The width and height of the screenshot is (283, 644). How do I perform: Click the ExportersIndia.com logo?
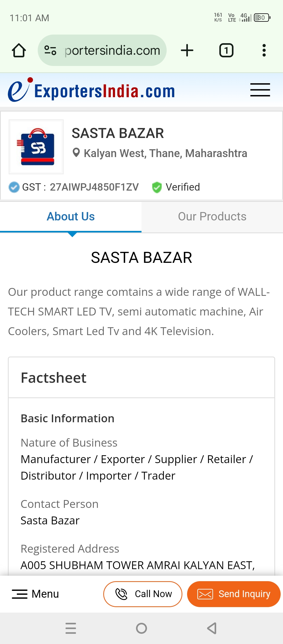pyautogui.click(x=92, y=90)
